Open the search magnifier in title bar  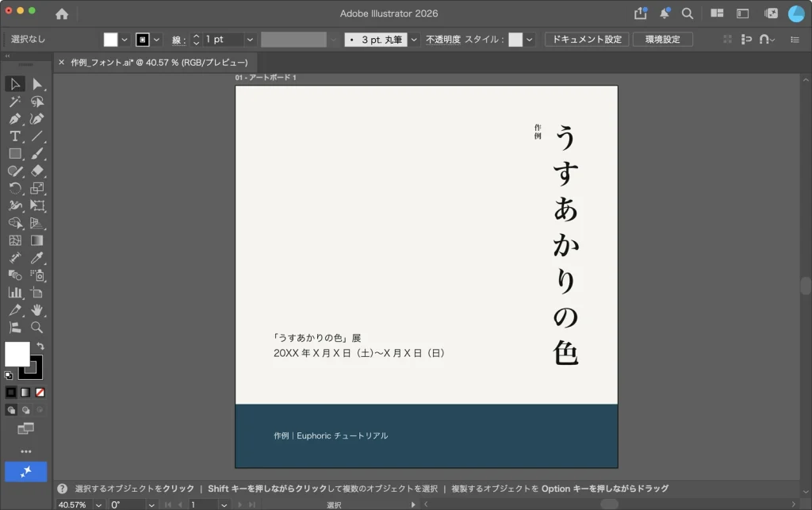688,13
